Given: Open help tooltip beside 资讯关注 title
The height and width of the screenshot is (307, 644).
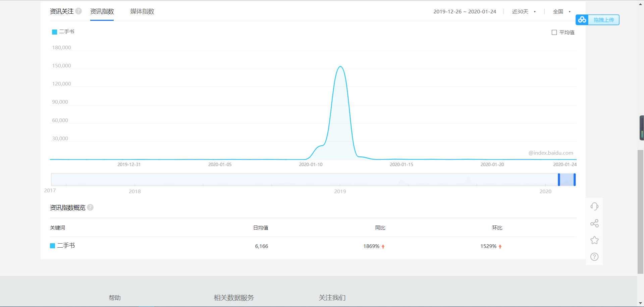Looking at the screenshot, I should pyautogui.click(x=78, y=11).
